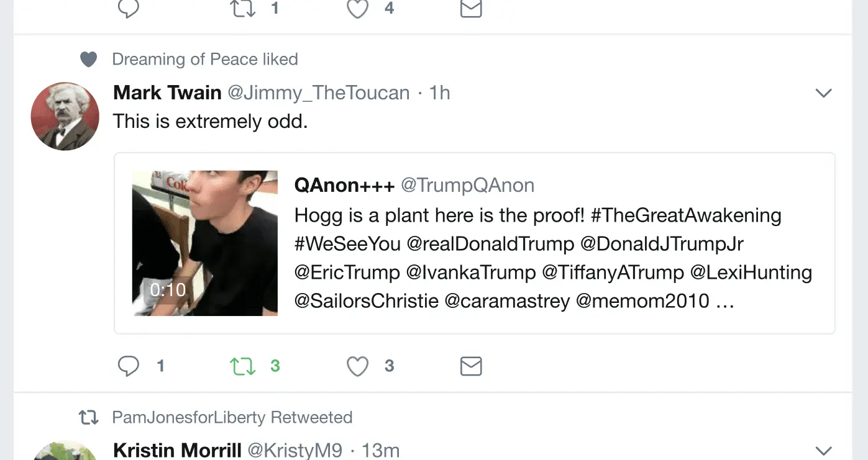This screenshot has width=868, height=460.
Task: Reply to Mark Twain's tweet
Action: click(129, 366)
